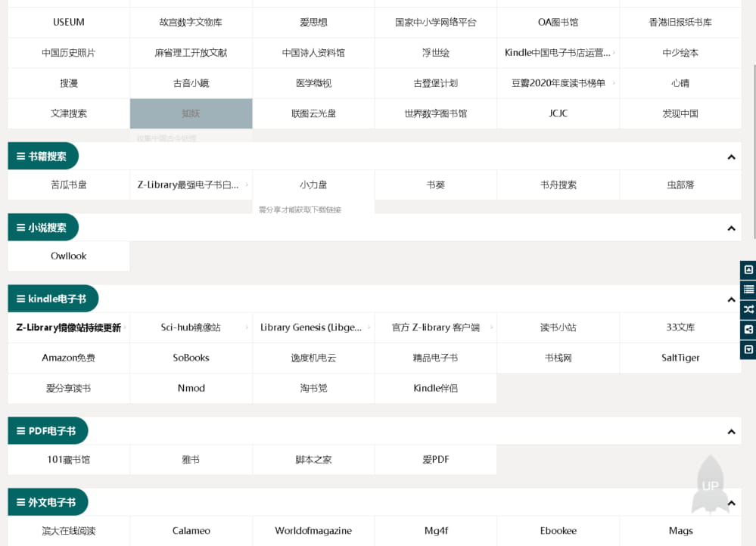Open the Owllook novel search link
Screen dimensions: 756x546
coord(68,256)
